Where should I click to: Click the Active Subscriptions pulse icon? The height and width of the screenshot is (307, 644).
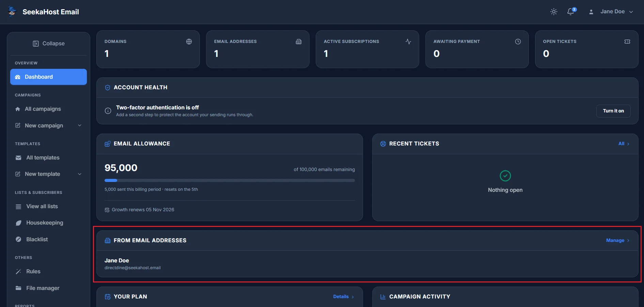click(x=408, y=42)
